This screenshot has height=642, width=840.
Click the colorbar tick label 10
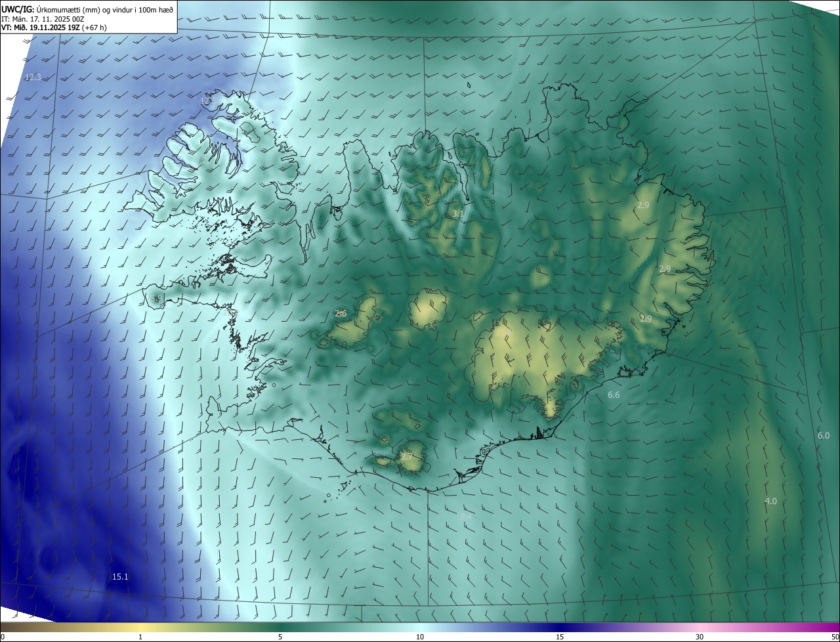(420, 637)
